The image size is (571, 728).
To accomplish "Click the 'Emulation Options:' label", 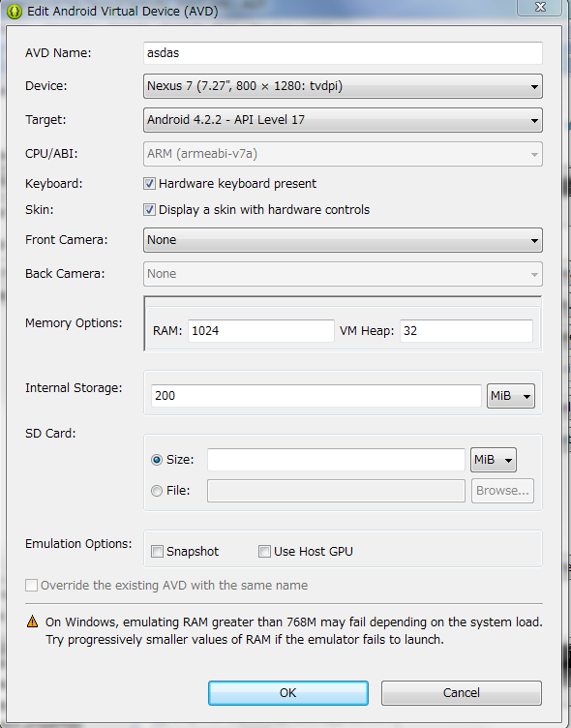I will point(78,544).
